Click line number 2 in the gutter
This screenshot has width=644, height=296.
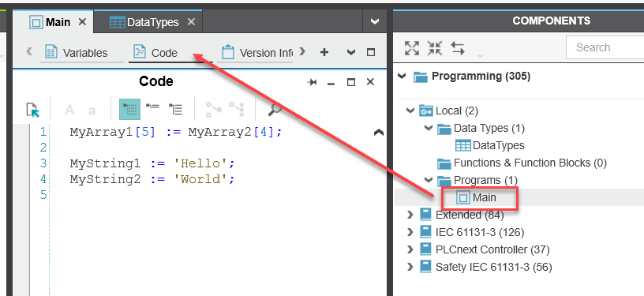[43, 147]
